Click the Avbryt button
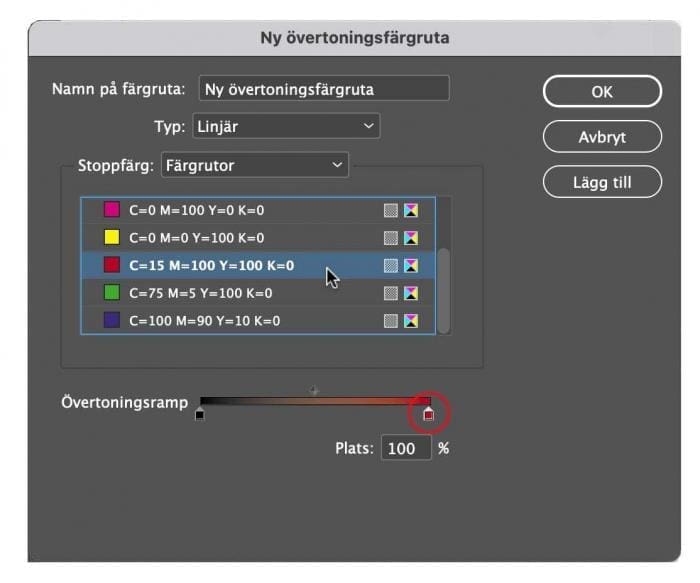The height and width of the screenshot is (583, 700). [602, 137]
